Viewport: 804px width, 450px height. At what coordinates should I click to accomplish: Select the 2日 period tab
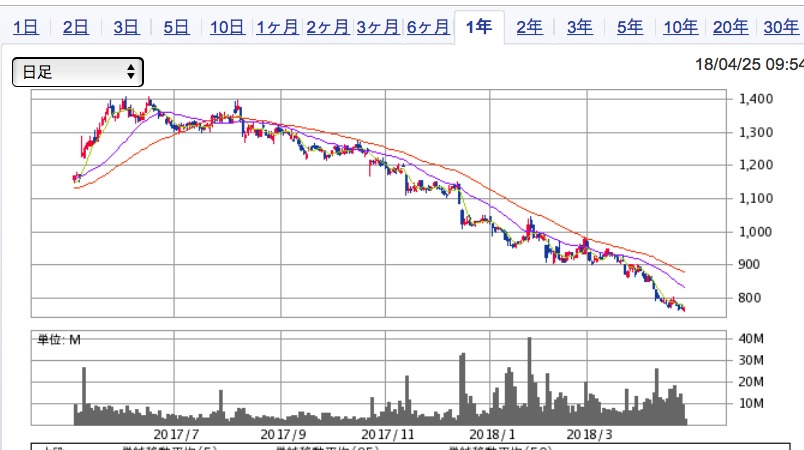[76, 27]
